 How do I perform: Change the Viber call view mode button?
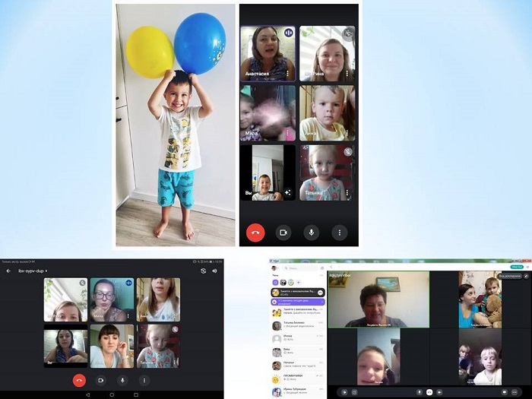[x=510, y=276]
